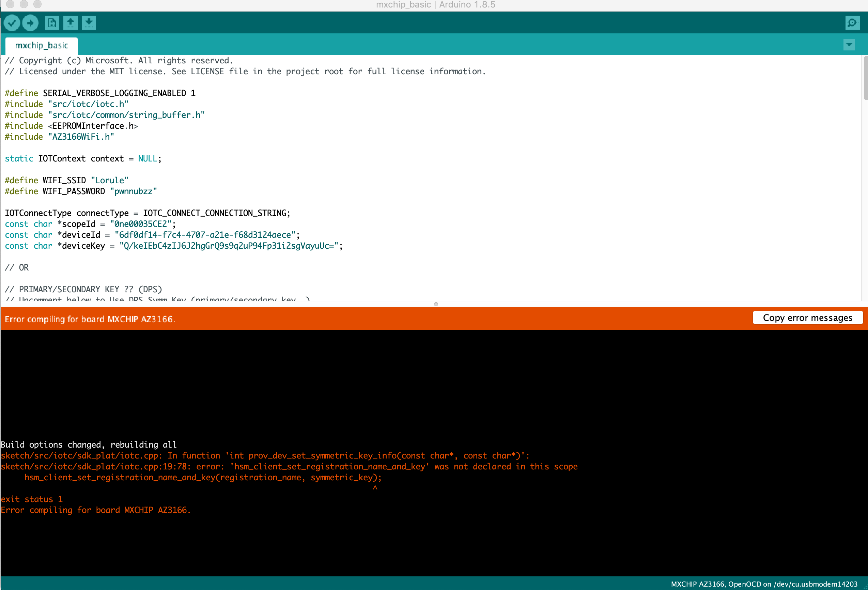Click the orange 'Error compiling for board' status message

90,319
